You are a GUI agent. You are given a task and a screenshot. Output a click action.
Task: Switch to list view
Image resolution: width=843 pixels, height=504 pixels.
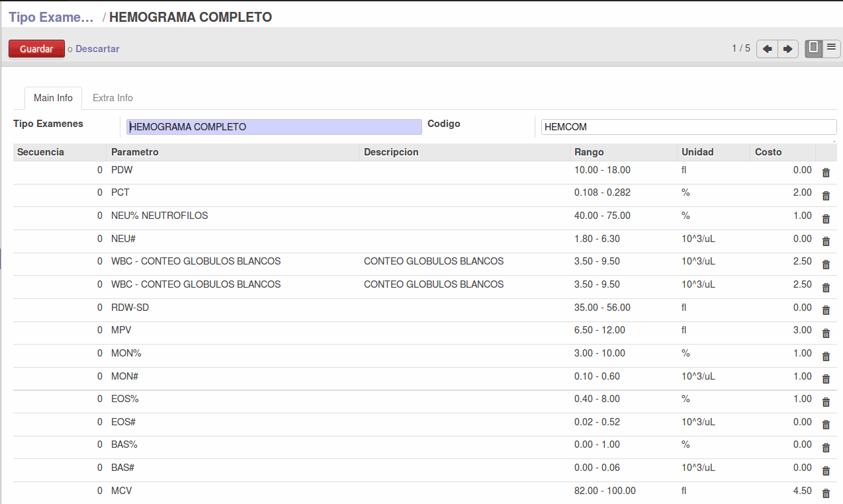[831, 48]
